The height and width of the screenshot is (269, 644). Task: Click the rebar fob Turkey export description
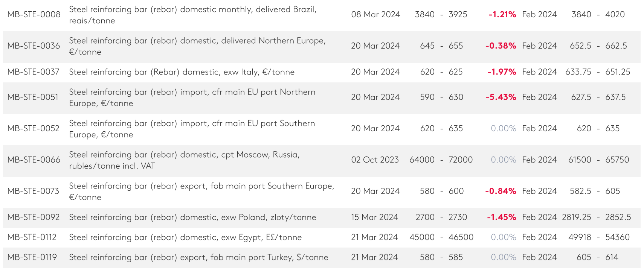pyautogui.click(x=198, y=257)
